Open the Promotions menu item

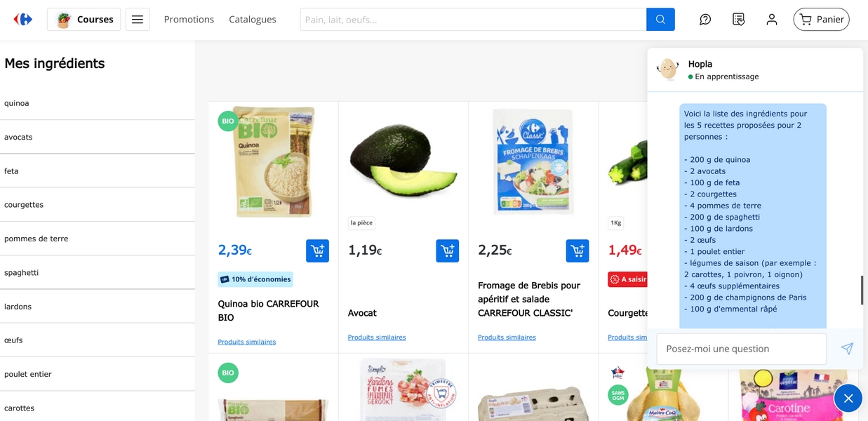coord(189,20)
